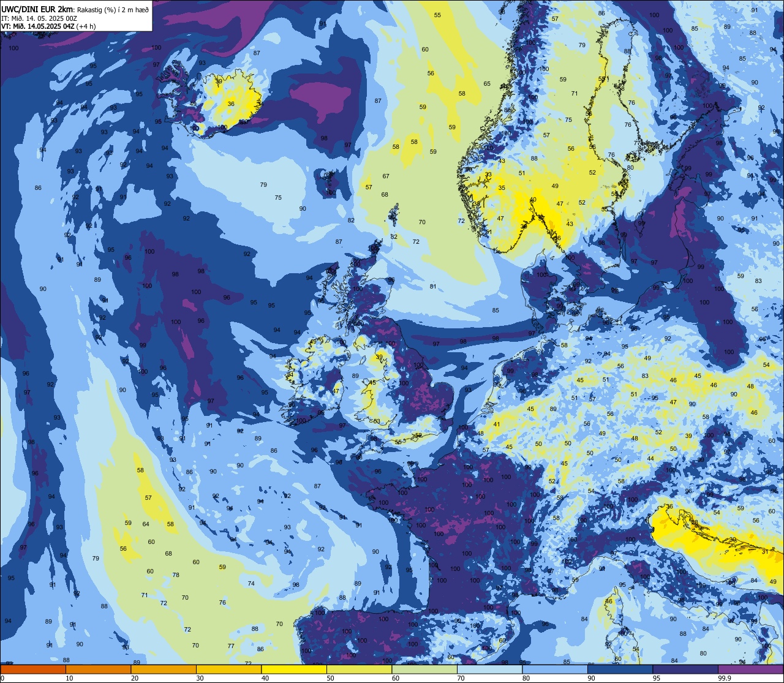Click the "60" legend scale label

(396, 678)
